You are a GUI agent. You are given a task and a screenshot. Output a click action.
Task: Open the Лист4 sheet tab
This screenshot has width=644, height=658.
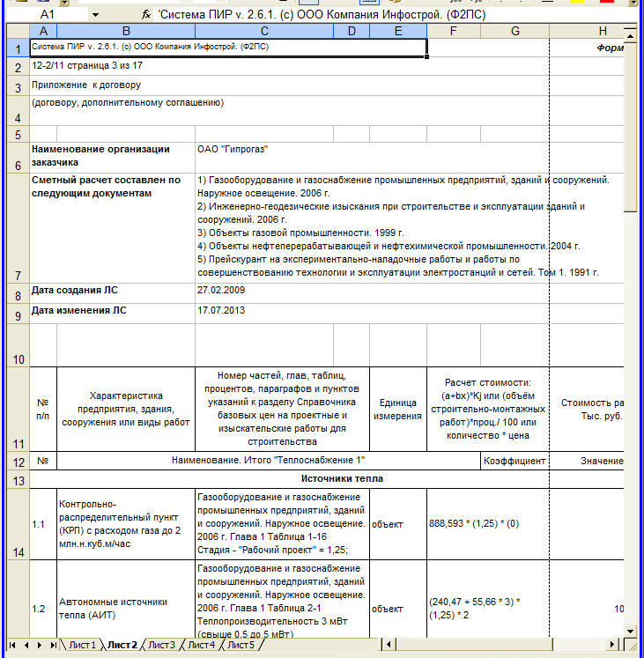pyautogui.click(x=201, y=646)
